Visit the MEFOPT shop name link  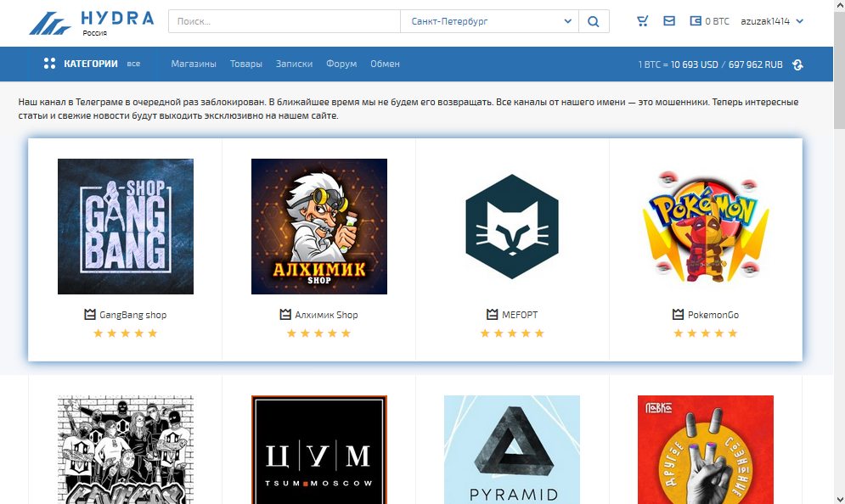[520, 315]
